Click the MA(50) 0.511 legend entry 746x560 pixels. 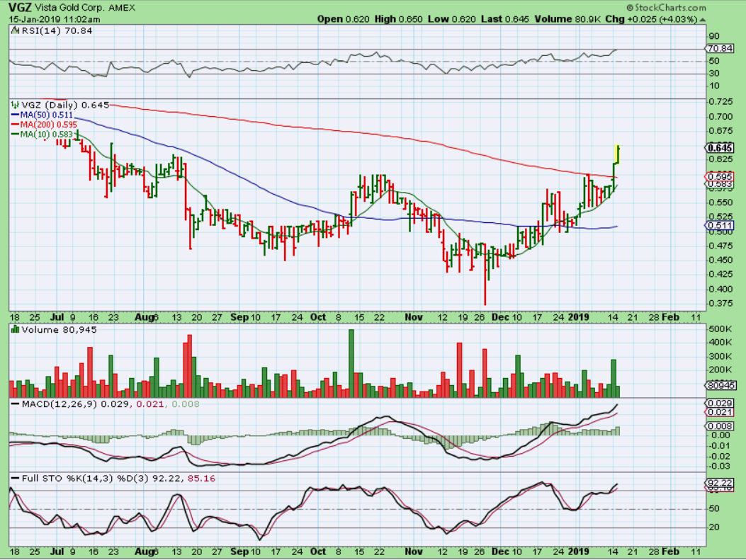(x=47, y=115)
